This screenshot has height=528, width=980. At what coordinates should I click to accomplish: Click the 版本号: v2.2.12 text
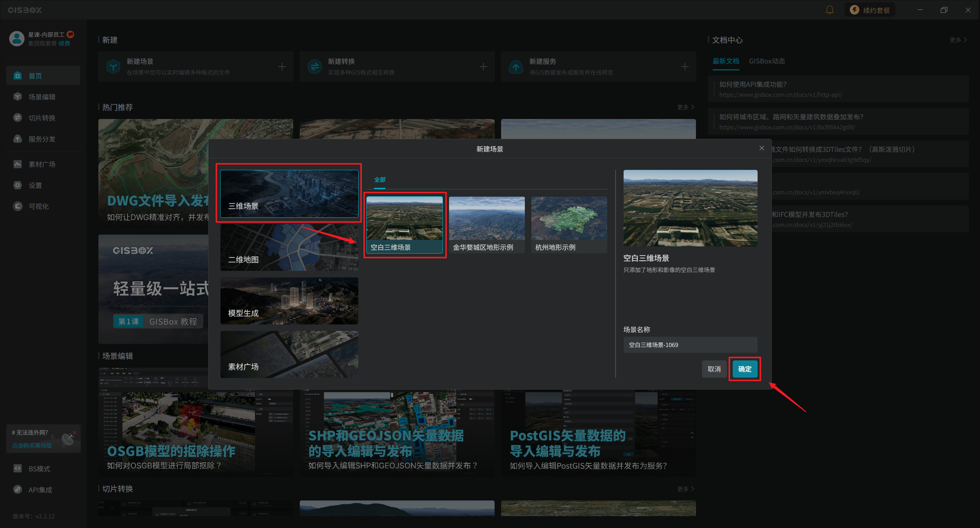click(x=34, y=516)
